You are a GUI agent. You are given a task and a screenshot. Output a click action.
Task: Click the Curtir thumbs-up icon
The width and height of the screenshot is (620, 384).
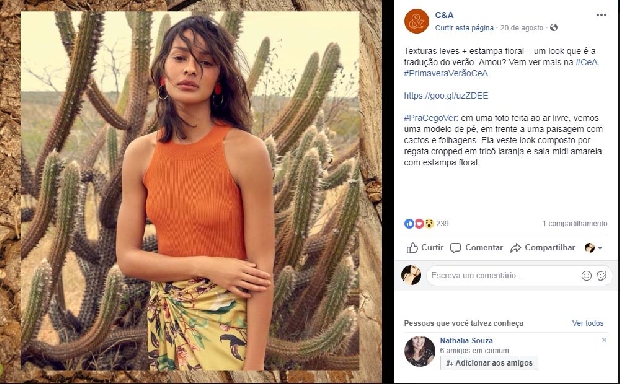(x=412, y=248)
